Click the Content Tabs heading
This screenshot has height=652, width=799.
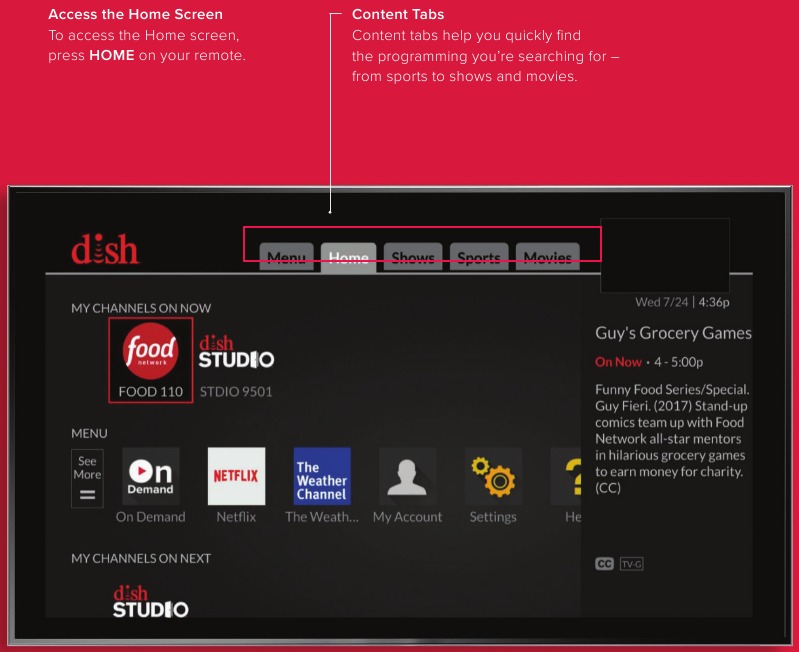click(x=398, y=14)
